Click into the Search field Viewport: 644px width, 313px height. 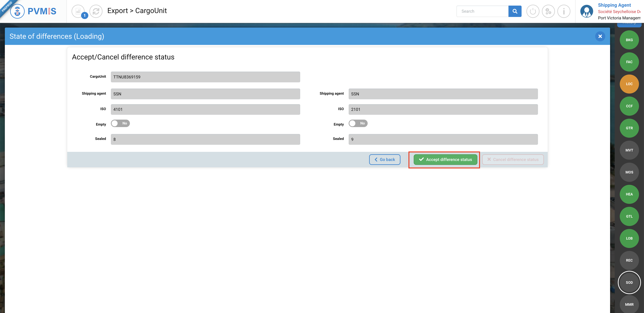point(482,11)
